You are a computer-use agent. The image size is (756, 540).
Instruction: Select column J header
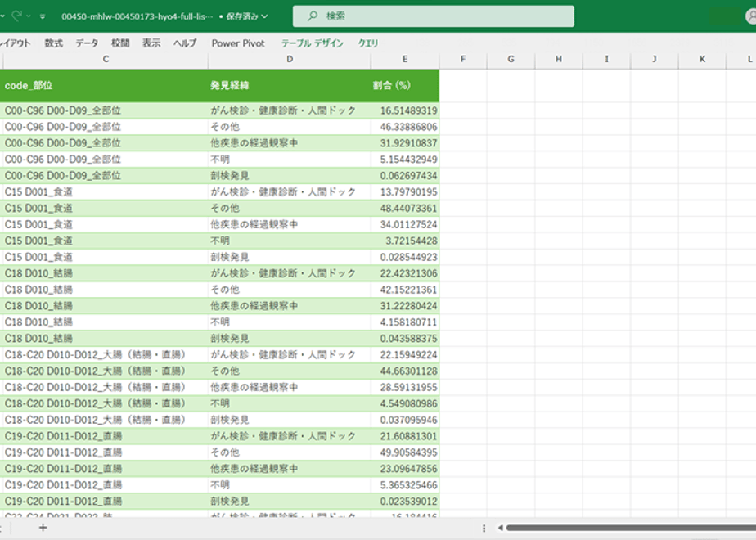pos(655,59)
